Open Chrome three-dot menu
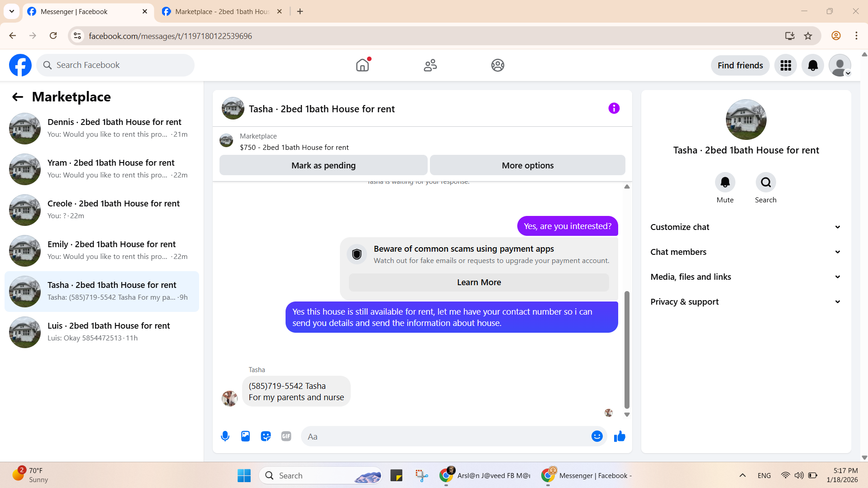Screen dimensions: 868x488 point(856,36)
